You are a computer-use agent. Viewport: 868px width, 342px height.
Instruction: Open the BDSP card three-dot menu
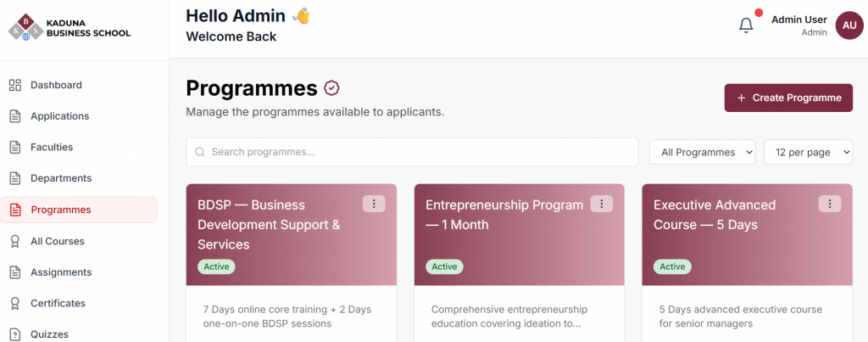[374, 204]
